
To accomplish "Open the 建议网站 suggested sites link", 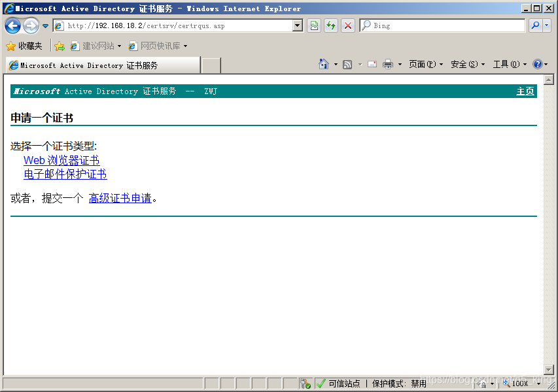I will click(x=96, y=46).
